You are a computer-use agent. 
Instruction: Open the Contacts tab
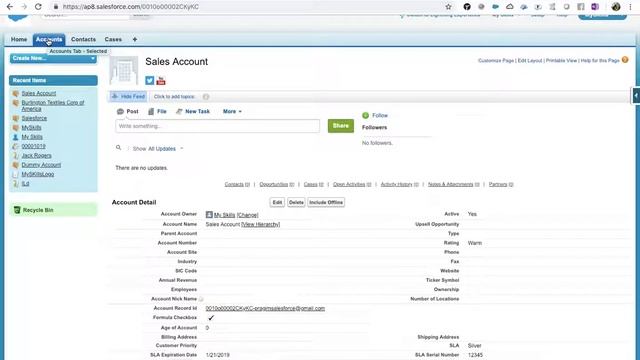tap(83, 40)
